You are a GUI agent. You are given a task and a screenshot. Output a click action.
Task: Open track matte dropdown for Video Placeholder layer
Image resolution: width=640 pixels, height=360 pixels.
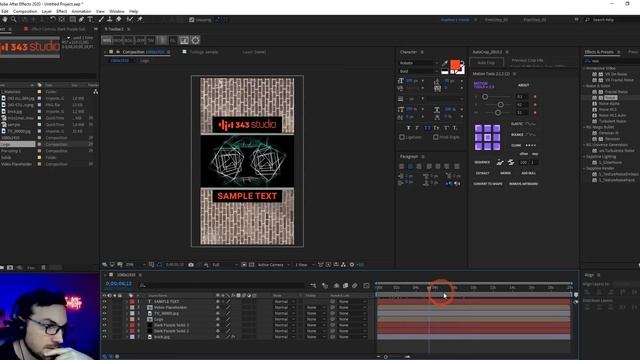(x=316, y=307)
